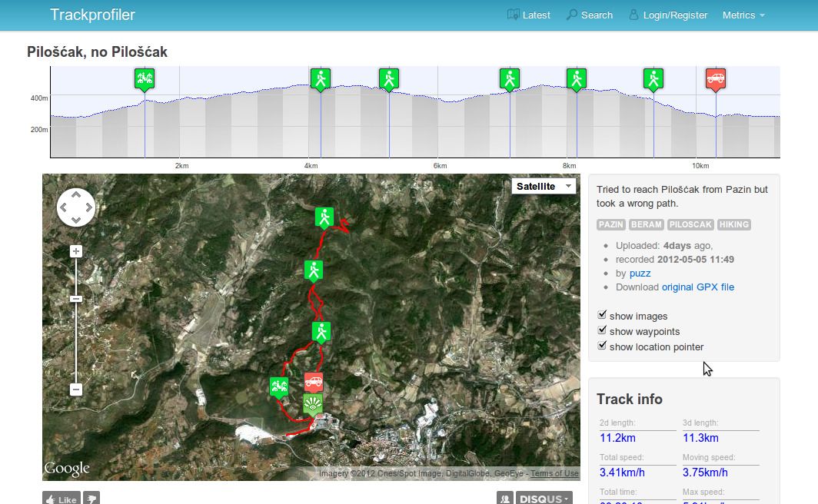
Task: Click the puzz author link
Action: 639,273
